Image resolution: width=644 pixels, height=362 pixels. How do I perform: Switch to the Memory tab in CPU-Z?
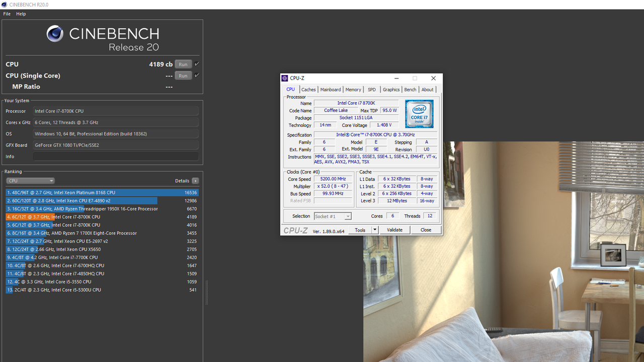353,90
